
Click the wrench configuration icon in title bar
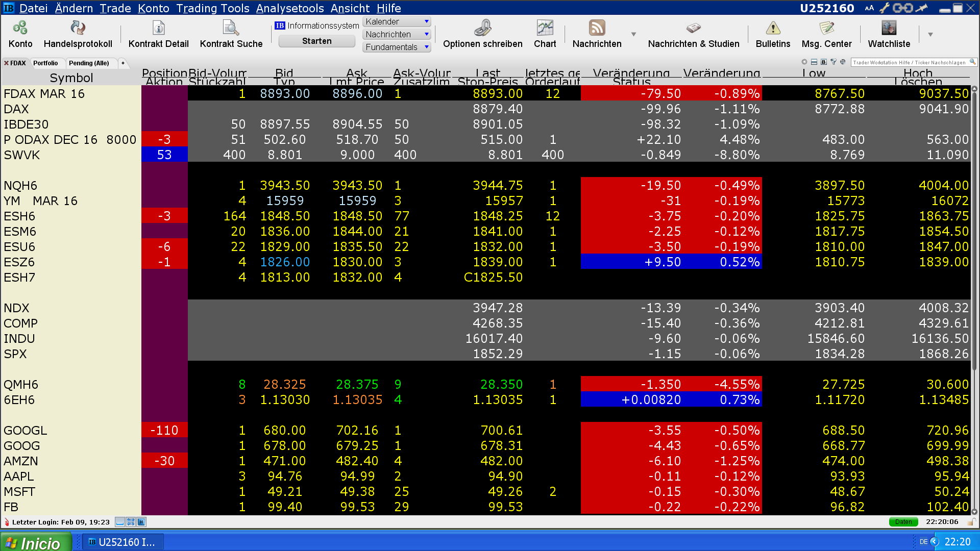pos(885,8)
